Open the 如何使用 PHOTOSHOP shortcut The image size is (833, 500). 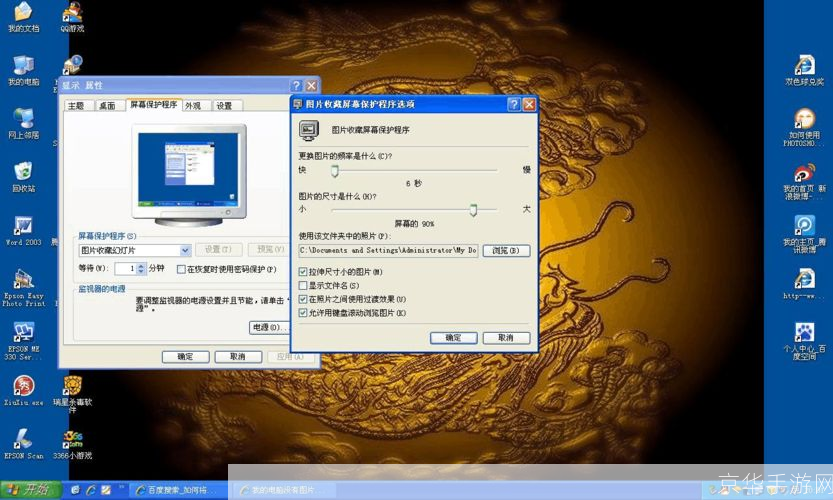click(x=804, y=128)
